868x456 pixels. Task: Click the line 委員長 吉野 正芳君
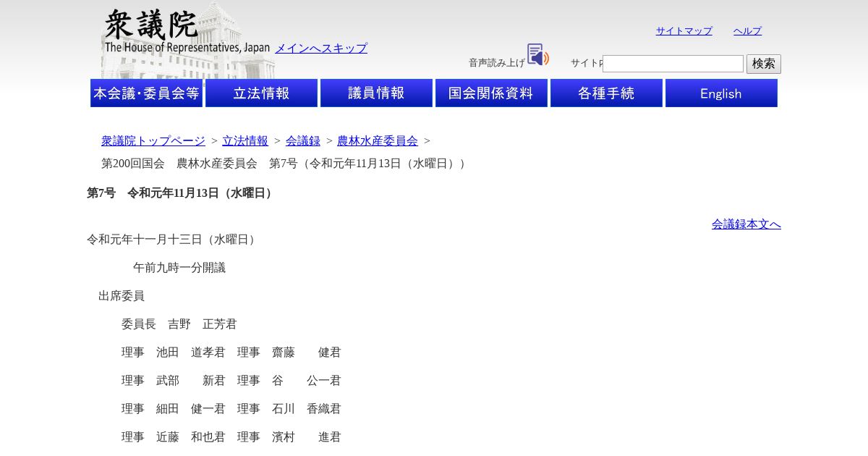pos(179,324)
